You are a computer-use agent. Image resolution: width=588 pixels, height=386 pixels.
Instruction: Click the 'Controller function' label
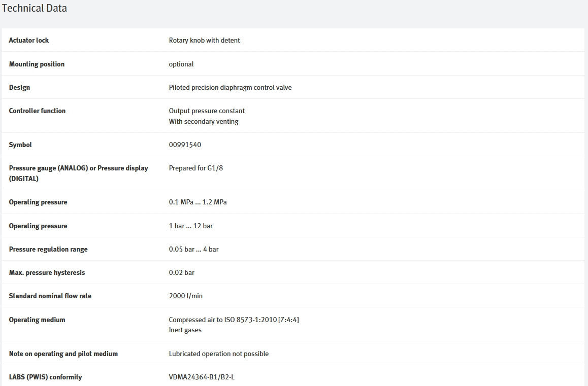(37, 111)
